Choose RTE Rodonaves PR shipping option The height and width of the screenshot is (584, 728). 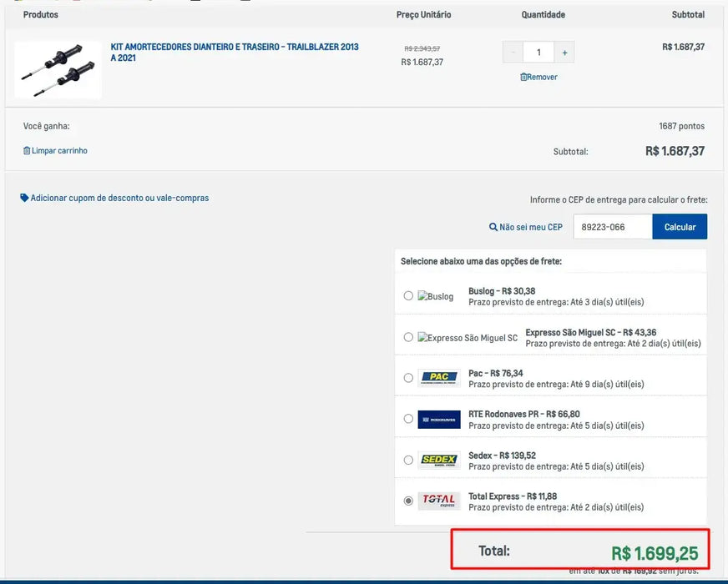408,419
